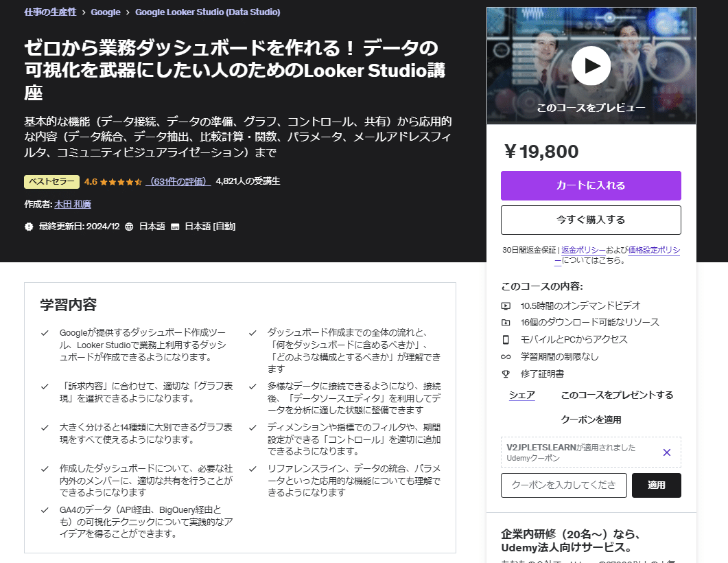Click このコースをプレゼントする gift link
Viewport: 728px width, 563px height.
616,395
